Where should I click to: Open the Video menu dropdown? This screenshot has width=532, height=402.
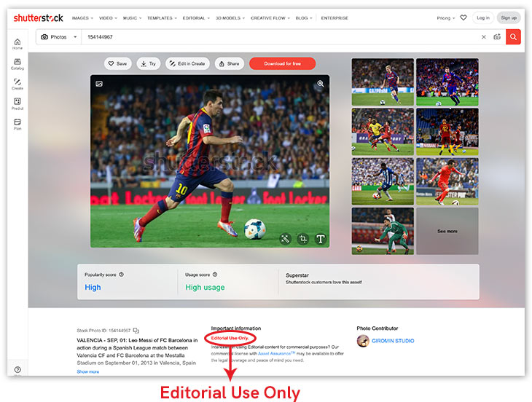[108, 18]
